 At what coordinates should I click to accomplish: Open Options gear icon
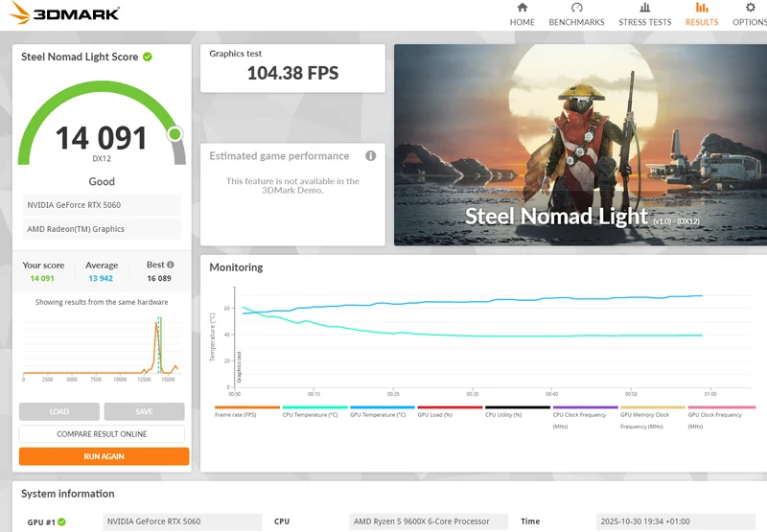750,8
